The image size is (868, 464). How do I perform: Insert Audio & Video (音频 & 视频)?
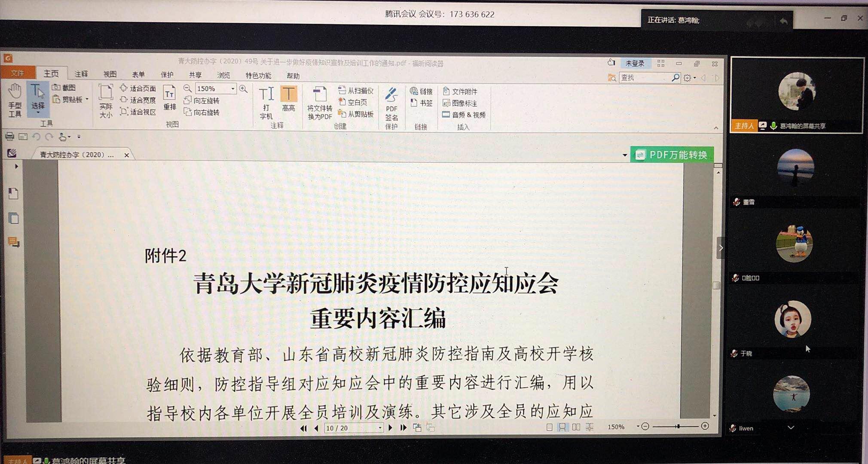(x=464, y=115)
